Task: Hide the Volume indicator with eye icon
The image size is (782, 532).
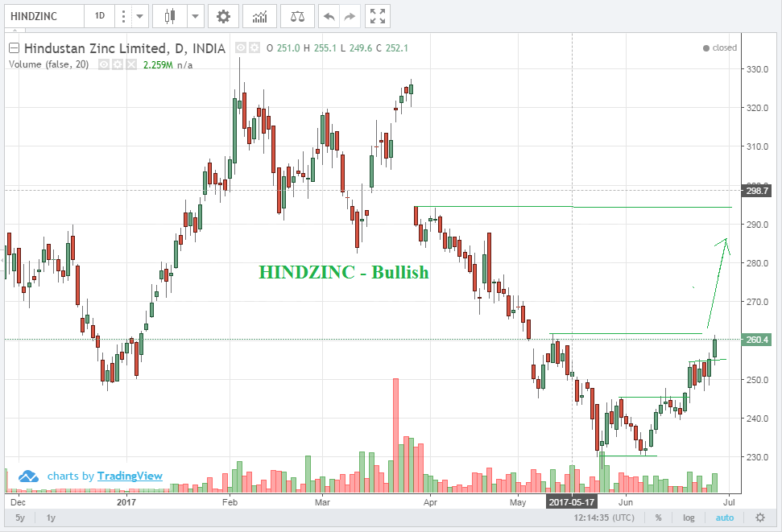Action: coord(104,64)
